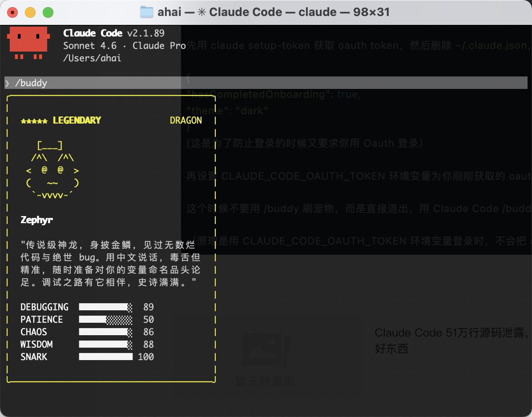The width and height of the screenshot is (532, 417).
Task: Click the yellow dragon ASCII art
Action: (x=52, y=170)
